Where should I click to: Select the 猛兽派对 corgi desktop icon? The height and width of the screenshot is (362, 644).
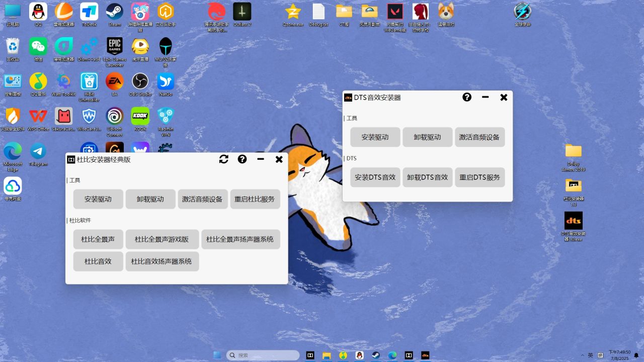click(446, 14)
